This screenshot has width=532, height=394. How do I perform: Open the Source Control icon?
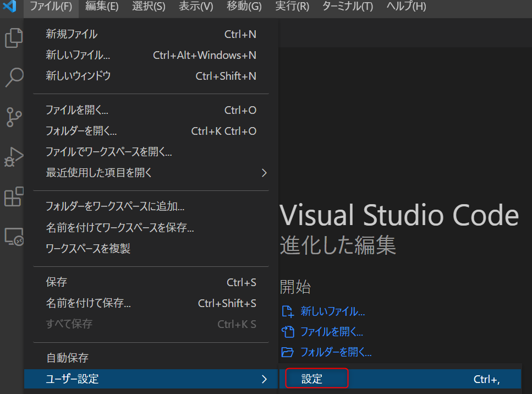[14, 117]
